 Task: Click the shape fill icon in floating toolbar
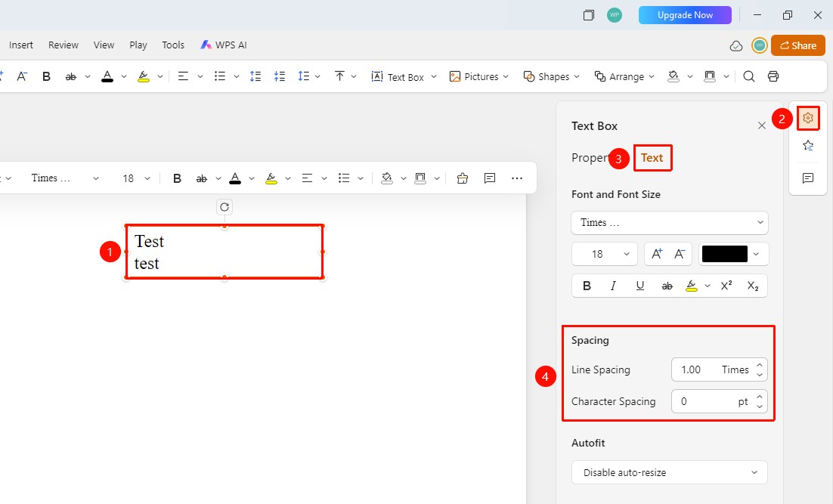tap(387, 178)
